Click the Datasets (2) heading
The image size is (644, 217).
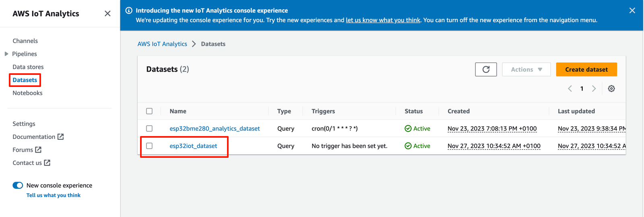[167, 69]
